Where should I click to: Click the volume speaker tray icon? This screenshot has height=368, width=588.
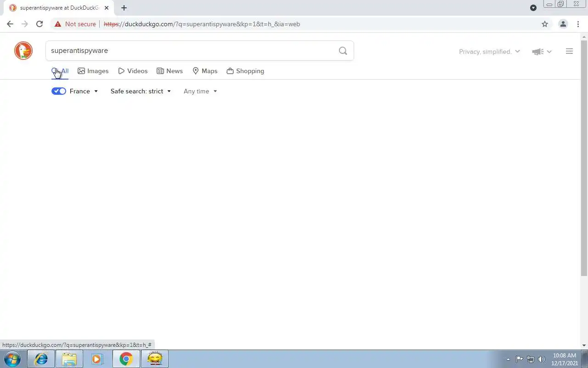click(541, 359)
